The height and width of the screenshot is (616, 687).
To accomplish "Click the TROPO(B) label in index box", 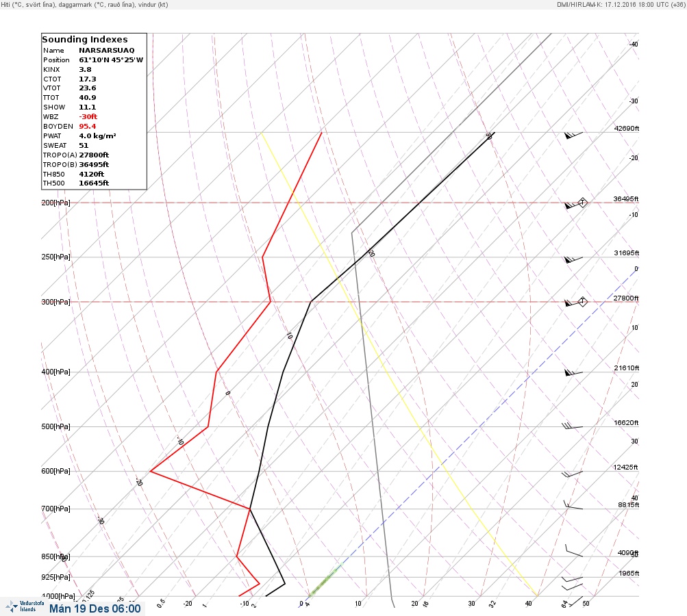I will pyautogui.click(x=60, y=165).
